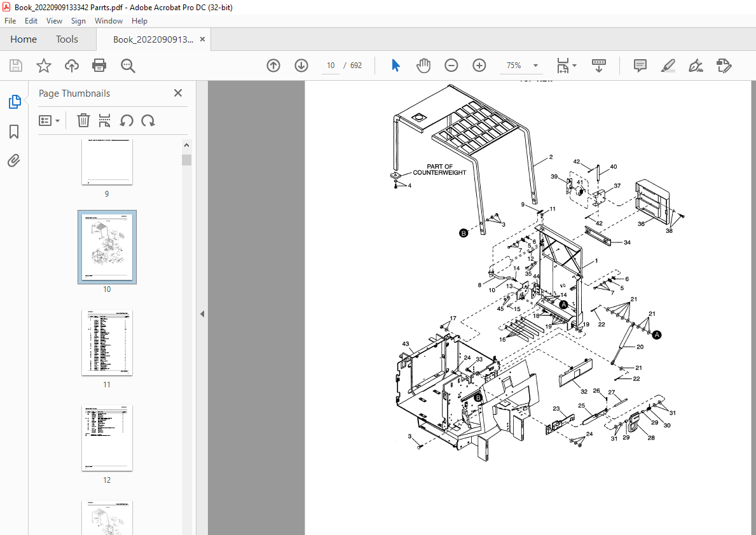
Task: Click the 'PART OF COUNTERWEIGHT' diagram label
Action: click(x=440, y=169)
